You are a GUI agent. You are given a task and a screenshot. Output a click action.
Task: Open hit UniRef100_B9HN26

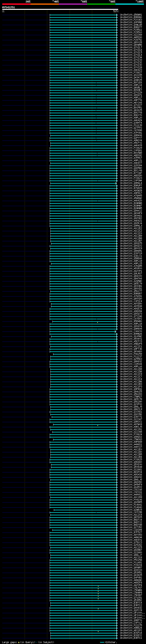click(x=131, y=334)
